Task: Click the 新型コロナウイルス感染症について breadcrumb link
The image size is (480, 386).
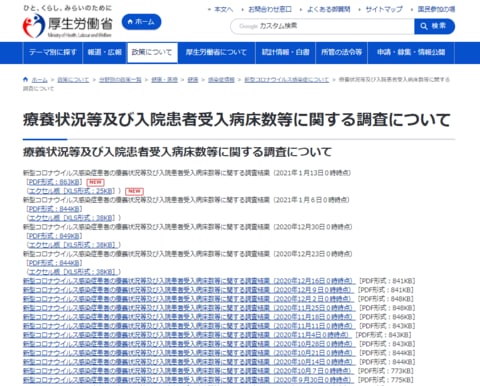Action: click(x=287, y=80)
